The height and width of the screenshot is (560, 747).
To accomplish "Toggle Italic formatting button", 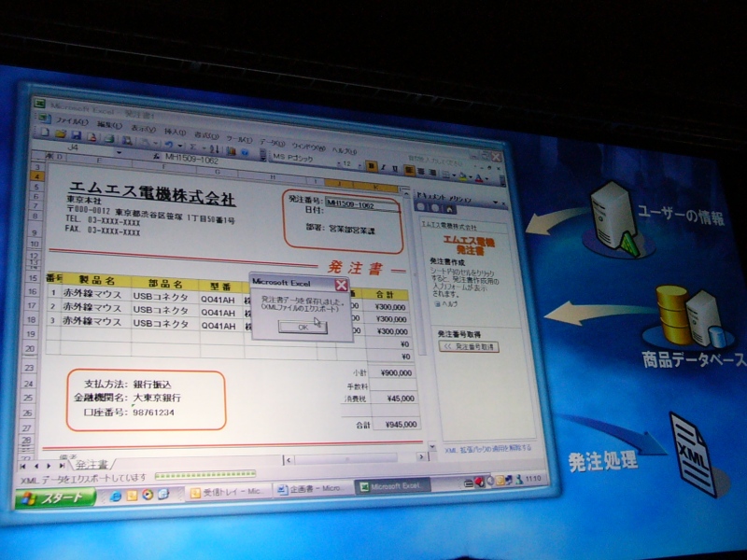I will (383, 167).
